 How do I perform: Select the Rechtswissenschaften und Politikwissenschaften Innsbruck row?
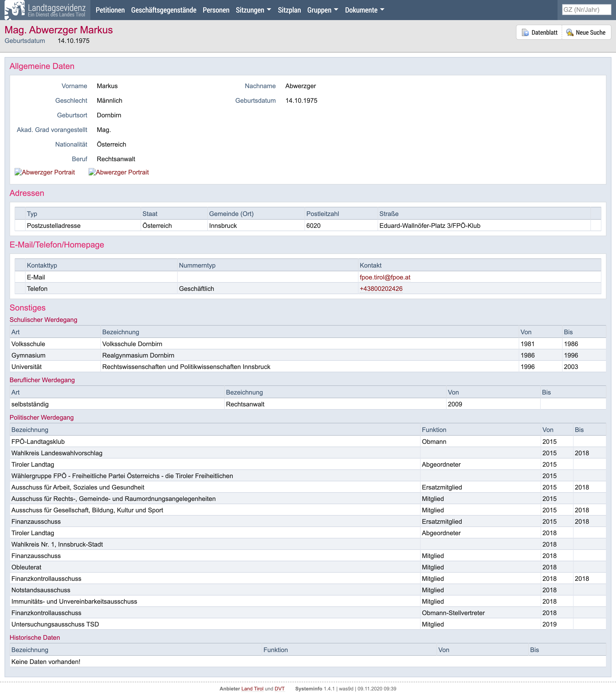tap(308, 366)
